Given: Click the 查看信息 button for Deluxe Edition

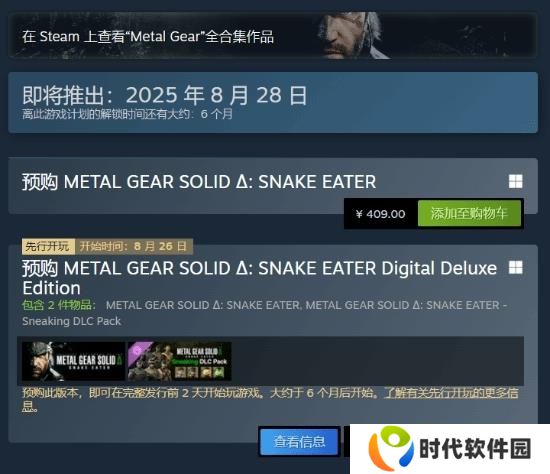Looking at the screenshot, I should (x=299, y=441).
